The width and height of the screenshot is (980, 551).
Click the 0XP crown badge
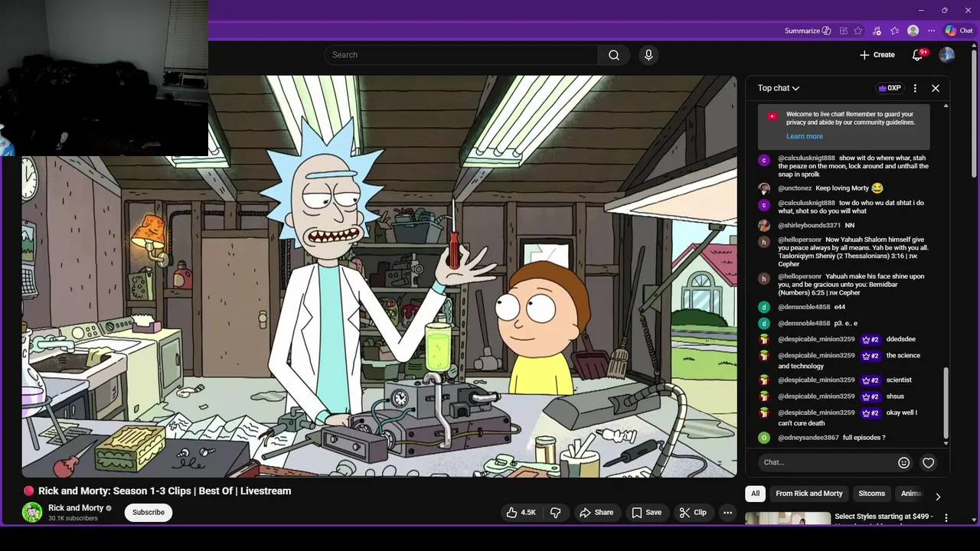point(890,88)
